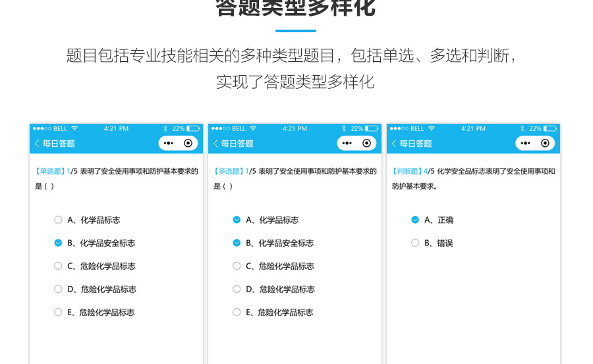The image size is (593, 364).
Task: Tap circular close target icon in single-choice phone
Action: pyautogui.click(x=188, y=143)
